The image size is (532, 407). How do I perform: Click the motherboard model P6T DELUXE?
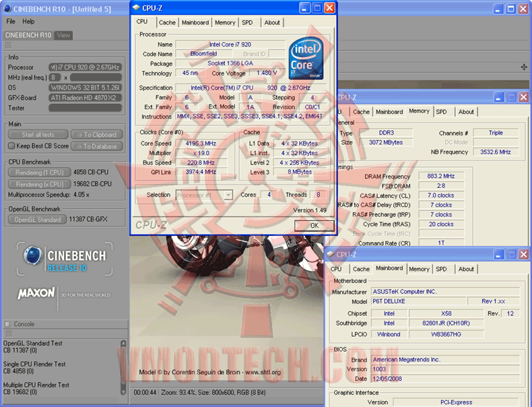click(x=419, y=301)
